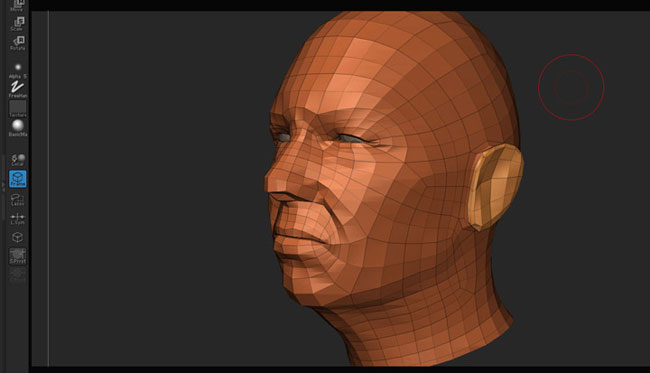Open the empty Texture slot
This screenshot has width=650, height=373.
pos(17,109)
